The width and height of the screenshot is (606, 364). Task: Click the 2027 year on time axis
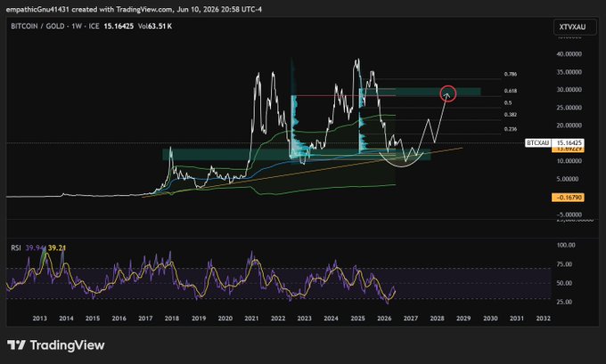pyautogui.click(x=411, y=319)
